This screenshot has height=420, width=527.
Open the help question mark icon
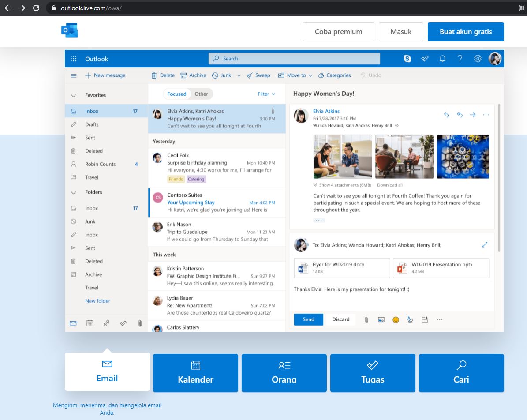pos(460,59)
